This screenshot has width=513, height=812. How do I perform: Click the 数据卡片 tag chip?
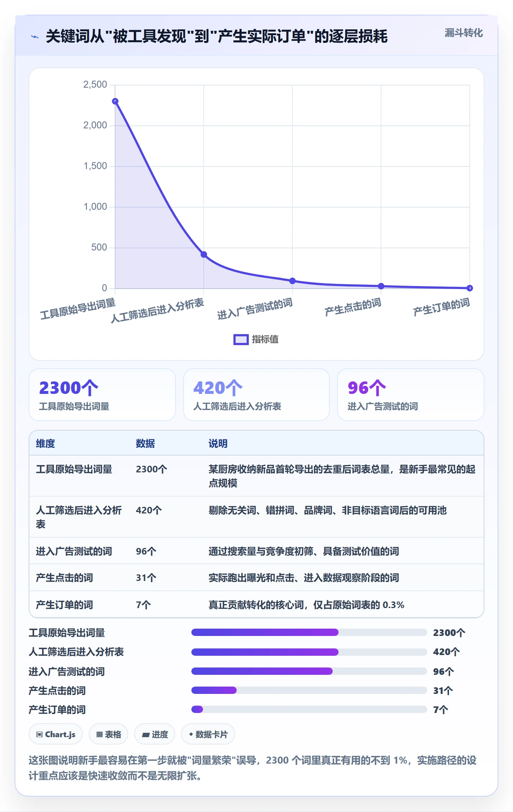coord(208,734)
